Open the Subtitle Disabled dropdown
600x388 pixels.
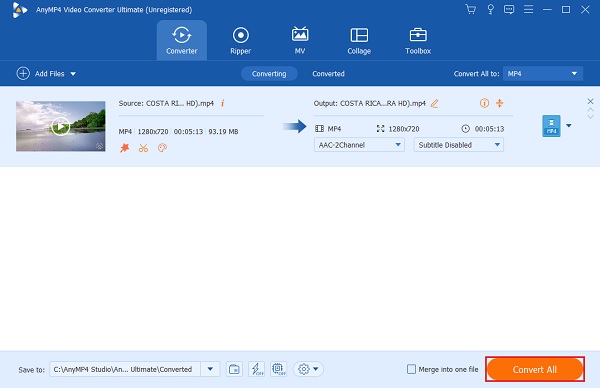pos(458,145)
